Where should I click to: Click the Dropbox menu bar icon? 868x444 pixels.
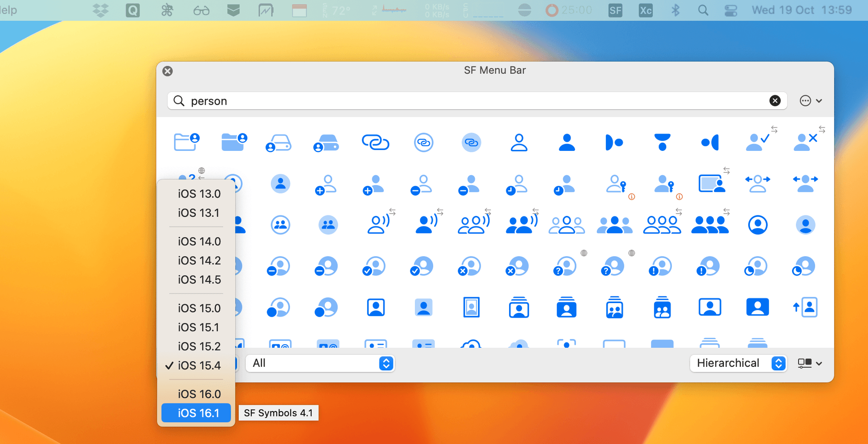pyautogui.click(x=100, y=10)
